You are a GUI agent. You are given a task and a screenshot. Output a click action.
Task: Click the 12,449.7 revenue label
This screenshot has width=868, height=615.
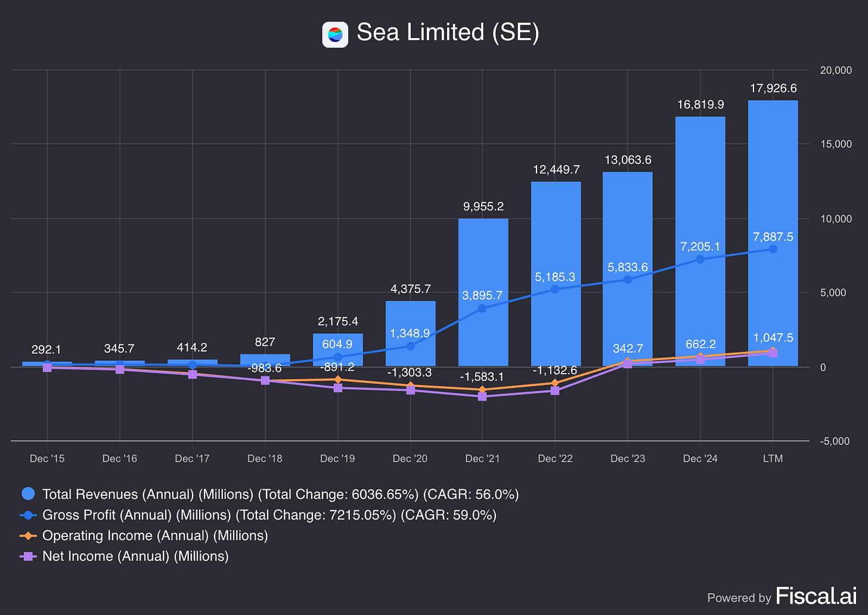pyautogui.click(x=556, y=170)
